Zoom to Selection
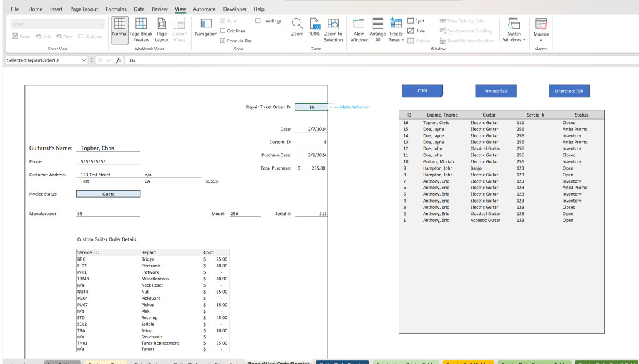Viewport: 639px width, 364px height. tap(333, 30)
